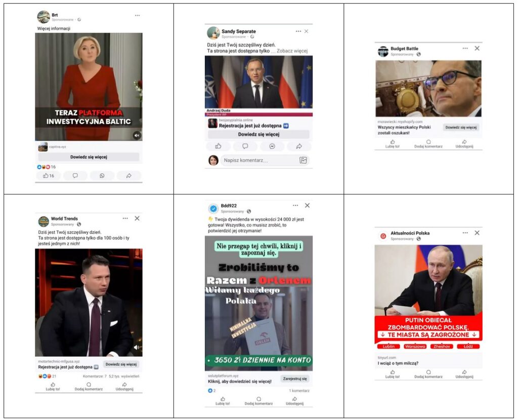This screenshot has height=420, width=518.
Task: Dismiss the World Trends sponsored post
Action: [137, 219]
